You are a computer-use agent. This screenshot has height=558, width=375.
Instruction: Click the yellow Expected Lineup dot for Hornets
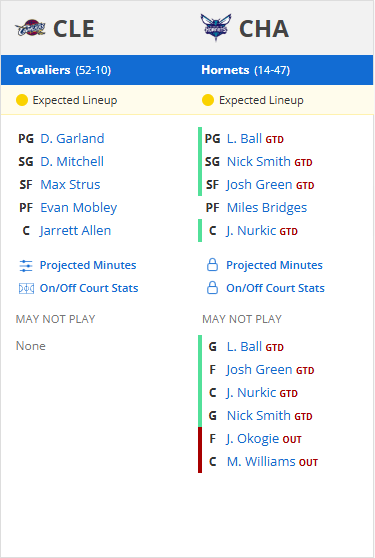[208, 100]
